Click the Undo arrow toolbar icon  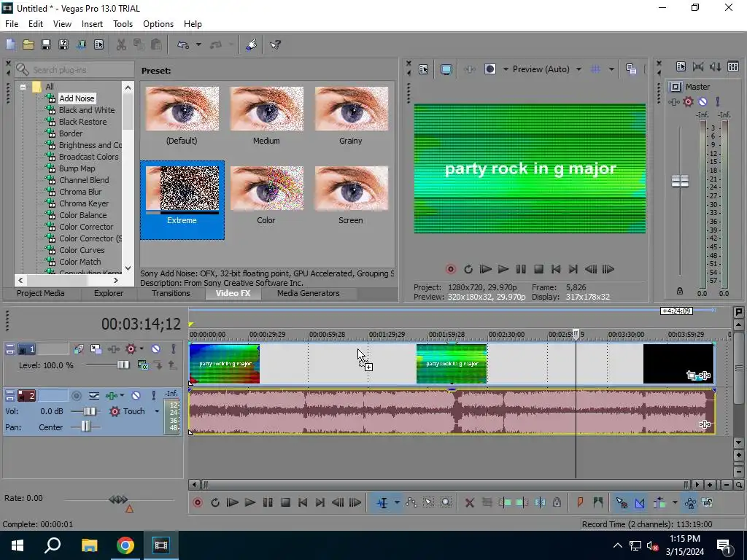183,44
